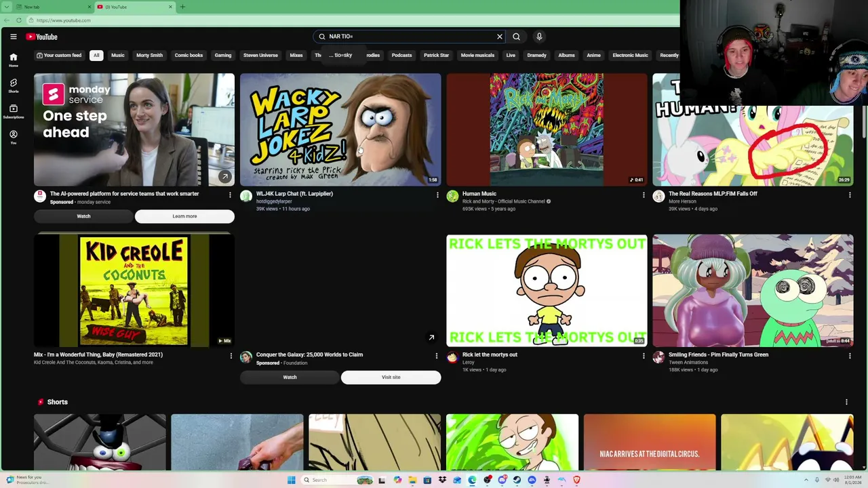This screenshot has height=488, width=868.
Task: Open the You page in the sidebar
Action: coord(13,138)
